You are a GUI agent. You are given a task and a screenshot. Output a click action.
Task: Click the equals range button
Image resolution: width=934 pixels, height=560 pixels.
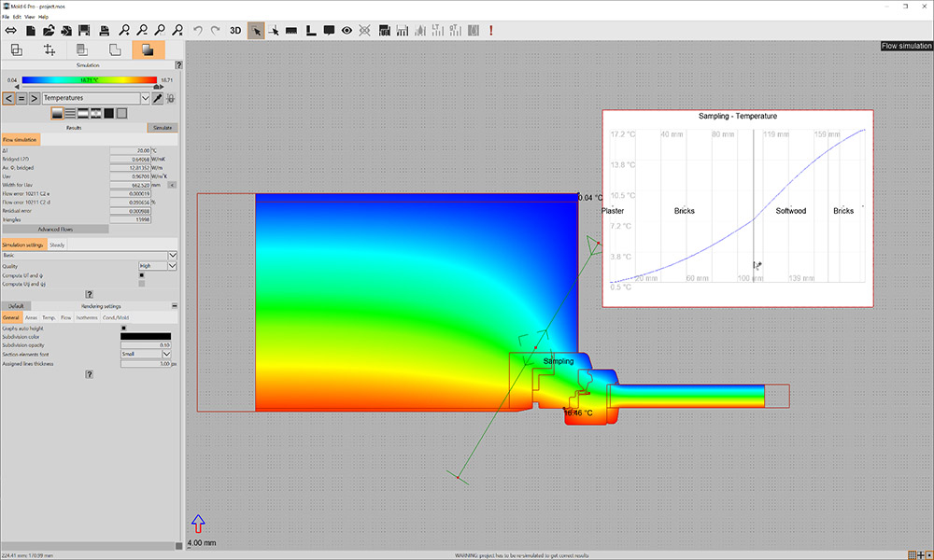coord(21,98)
